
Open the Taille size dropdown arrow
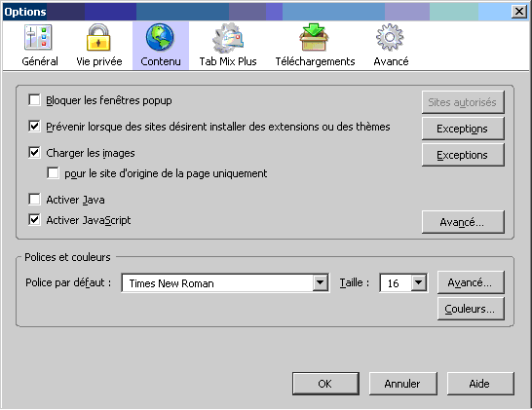pyautogui.click(x=419, y=282)
